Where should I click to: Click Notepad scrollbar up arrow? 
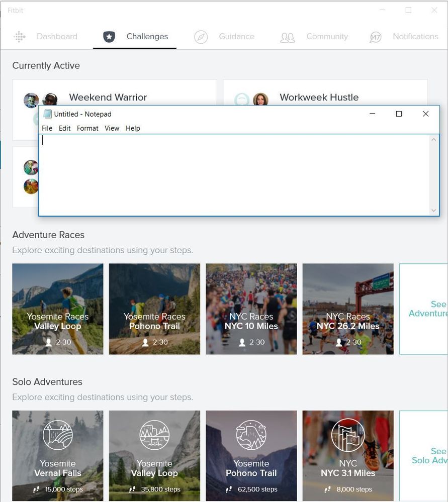tap(433, 139)
